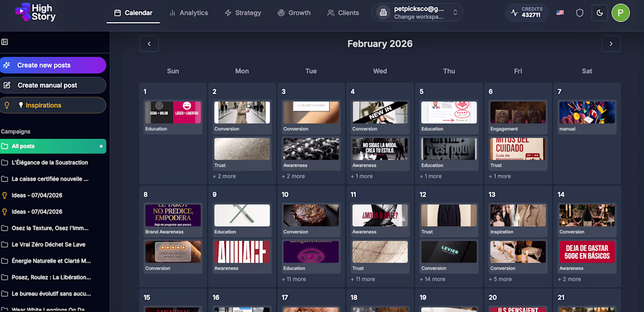Open Feb 8 five-star review Conversion post

(x=173, y=252)
